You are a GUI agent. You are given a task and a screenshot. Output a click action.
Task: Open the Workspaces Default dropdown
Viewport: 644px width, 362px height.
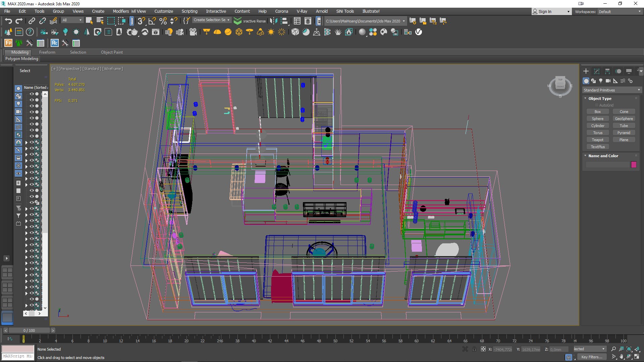pos(620,12)
